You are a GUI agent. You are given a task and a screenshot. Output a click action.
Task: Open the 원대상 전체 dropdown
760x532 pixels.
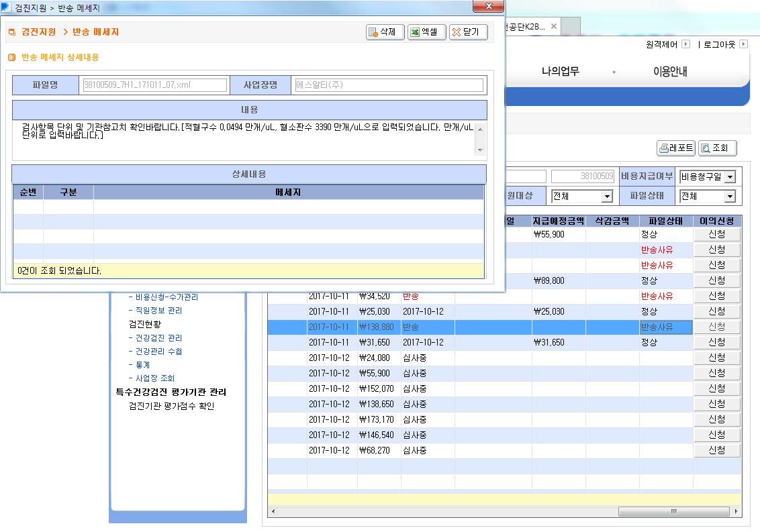(607, 196)
